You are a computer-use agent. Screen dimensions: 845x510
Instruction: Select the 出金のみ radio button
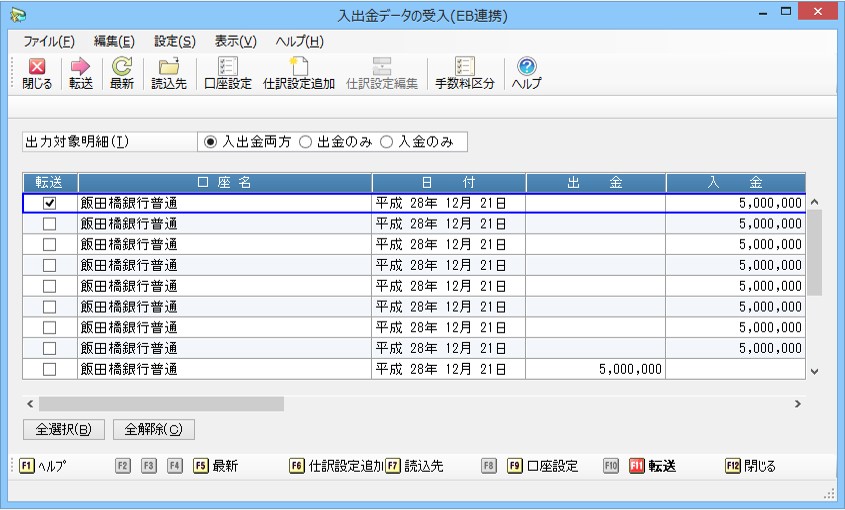[306, 142]
